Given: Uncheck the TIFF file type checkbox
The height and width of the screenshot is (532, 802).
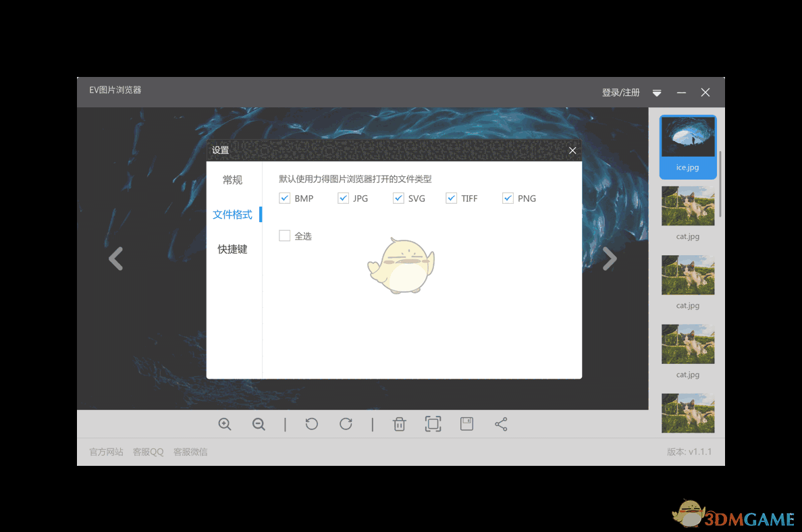Looking at the screenshot, I should click(x=451, y=198).
